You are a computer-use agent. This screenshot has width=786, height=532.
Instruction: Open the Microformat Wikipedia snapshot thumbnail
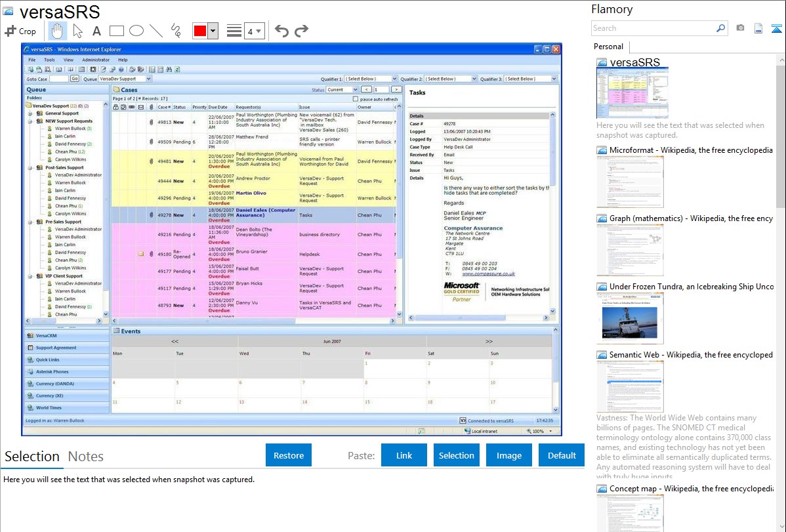(630, 182)
